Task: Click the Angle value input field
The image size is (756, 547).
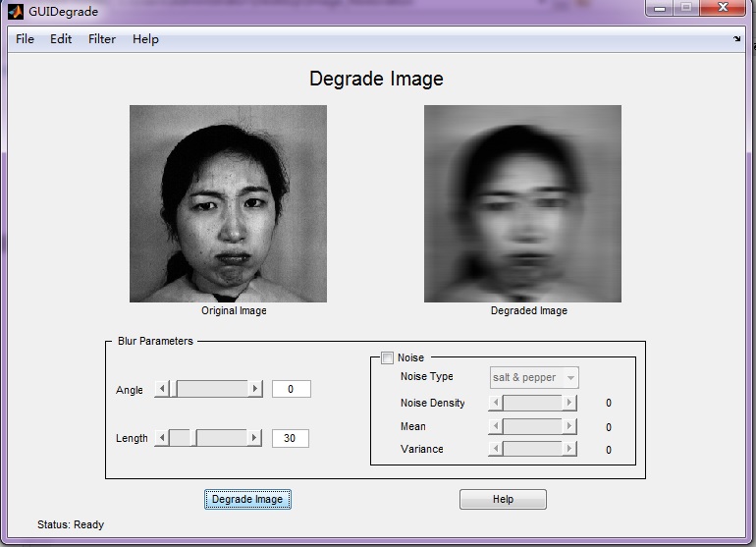Action: tap(291, 389)
